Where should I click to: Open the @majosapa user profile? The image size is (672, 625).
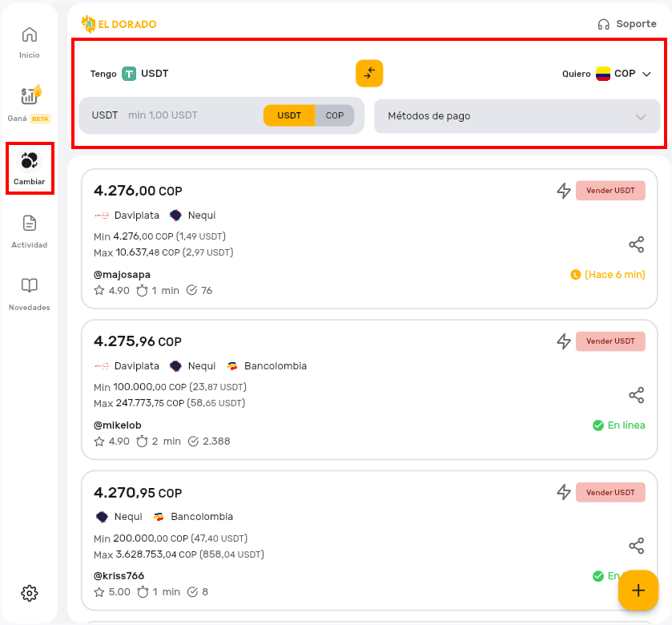[122, 274]
